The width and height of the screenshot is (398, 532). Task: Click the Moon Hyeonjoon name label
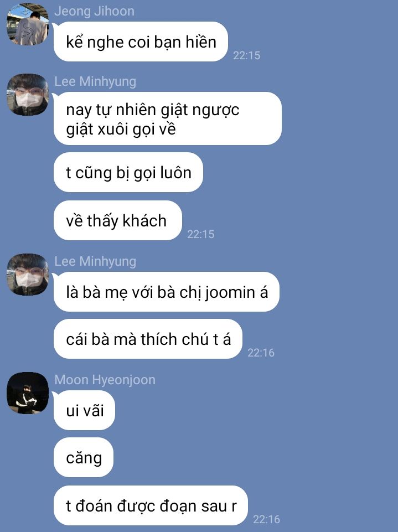point(105,380)
